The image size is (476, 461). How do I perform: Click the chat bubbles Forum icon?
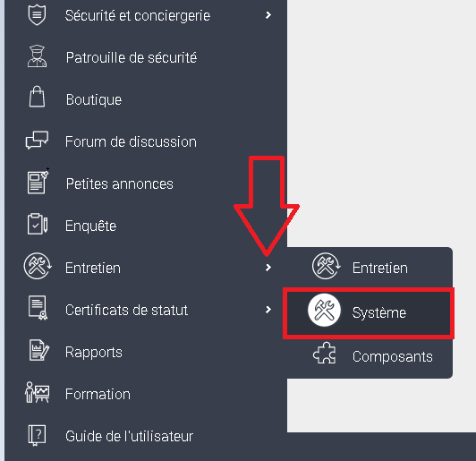pos(37,140)
